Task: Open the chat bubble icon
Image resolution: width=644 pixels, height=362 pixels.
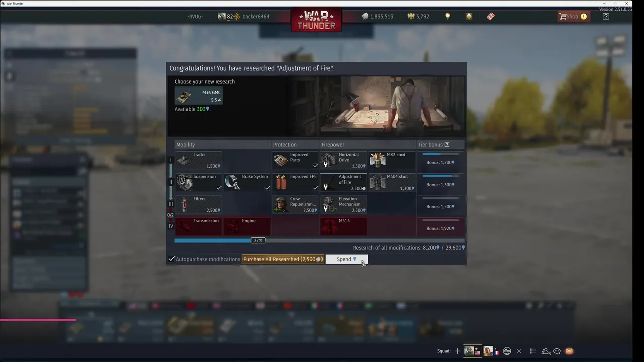Action: click(x=557, y=351)
